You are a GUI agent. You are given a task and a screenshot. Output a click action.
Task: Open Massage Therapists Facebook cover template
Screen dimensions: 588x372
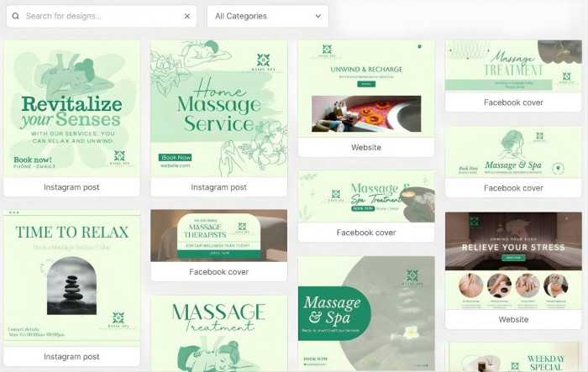218,235
